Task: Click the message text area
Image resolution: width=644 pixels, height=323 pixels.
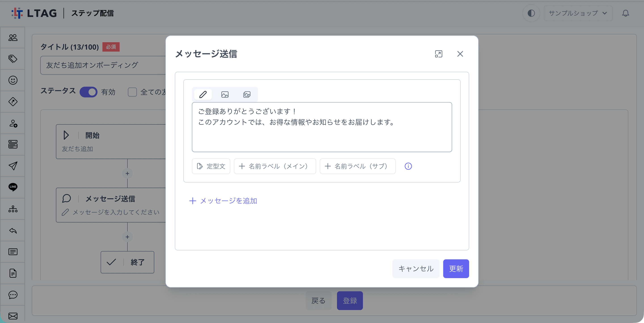Action: coord(322,127)
